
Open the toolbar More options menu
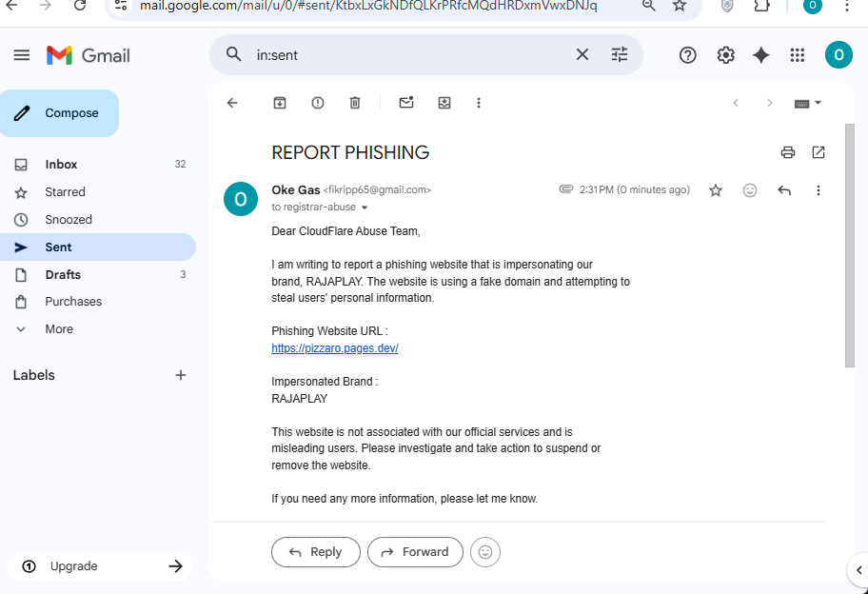(x=479, y=103)
